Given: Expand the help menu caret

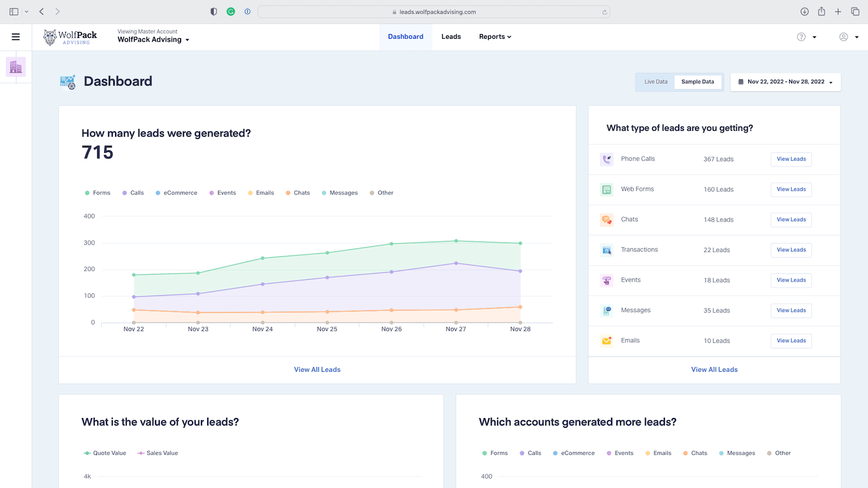Looking at the screenshot, I should point(814,37).
